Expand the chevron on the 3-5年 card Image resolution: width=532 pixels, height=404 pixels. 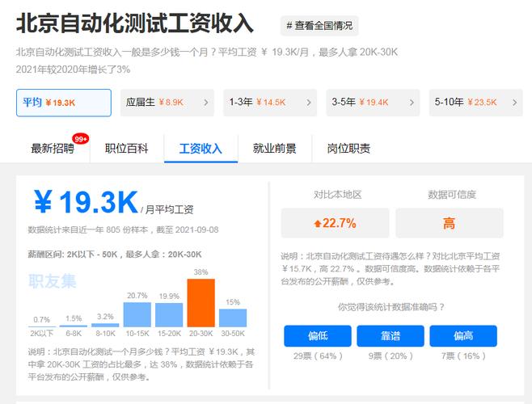click(x=412, y=103)
